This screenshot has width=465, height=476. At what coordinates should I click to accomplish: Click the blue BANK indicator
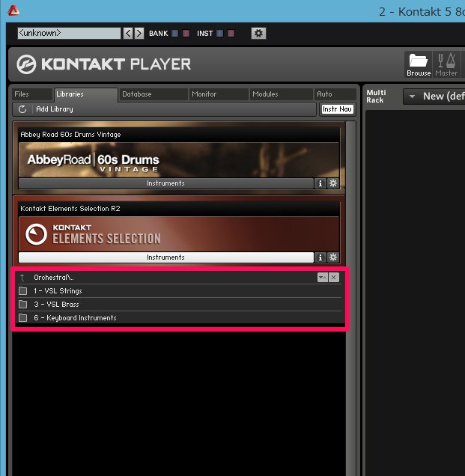pyautogui.click(x=175, y=33)
